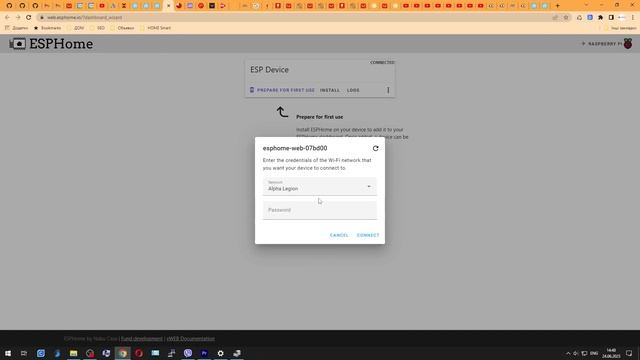Open the notification center icon
Image resolution: width=640 pixels, height=360 pixels.
[629, 353]
